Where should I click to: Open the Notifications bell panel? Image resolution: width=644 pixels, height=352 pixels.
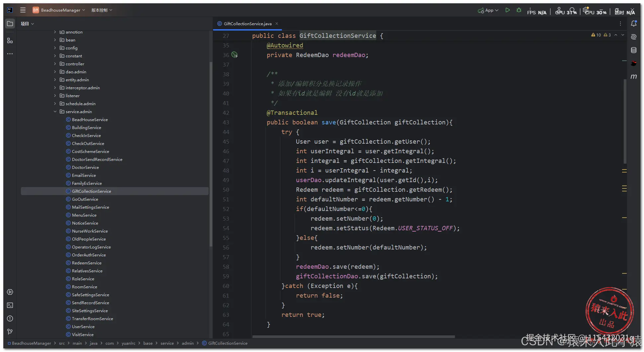click(x=634, y=24)
